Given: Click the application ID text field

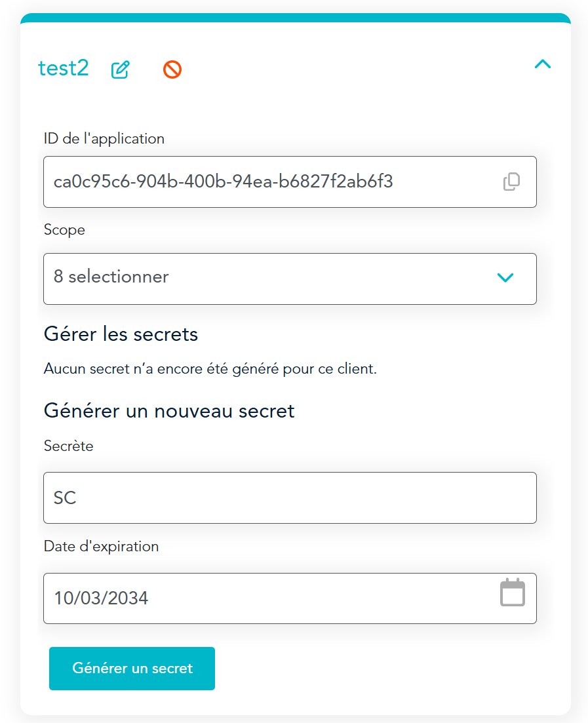Looking at the screenshot, I should coord(262,182).
